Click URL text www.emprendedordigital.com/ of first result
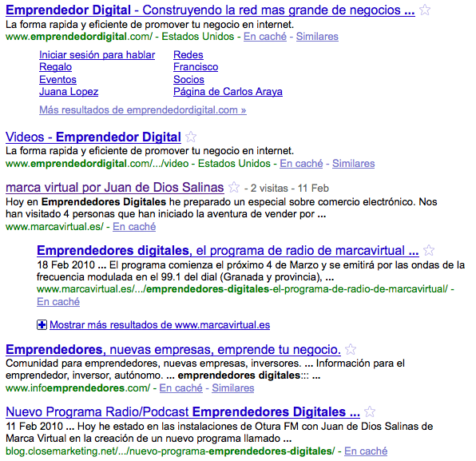The height and width of the screenshot is (461, 476). tap(79, 37)
